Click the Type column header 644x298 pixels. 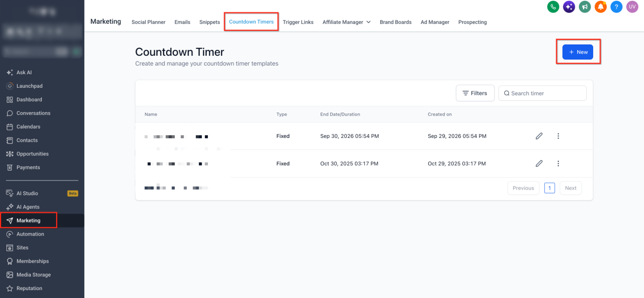(282, 114)
